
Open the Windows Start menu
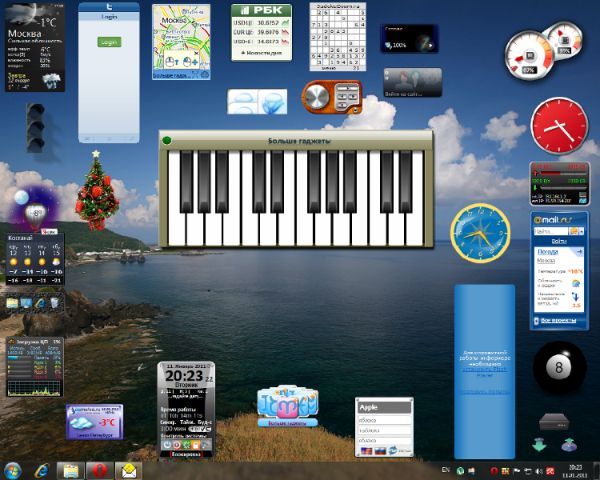click(14, 469)
